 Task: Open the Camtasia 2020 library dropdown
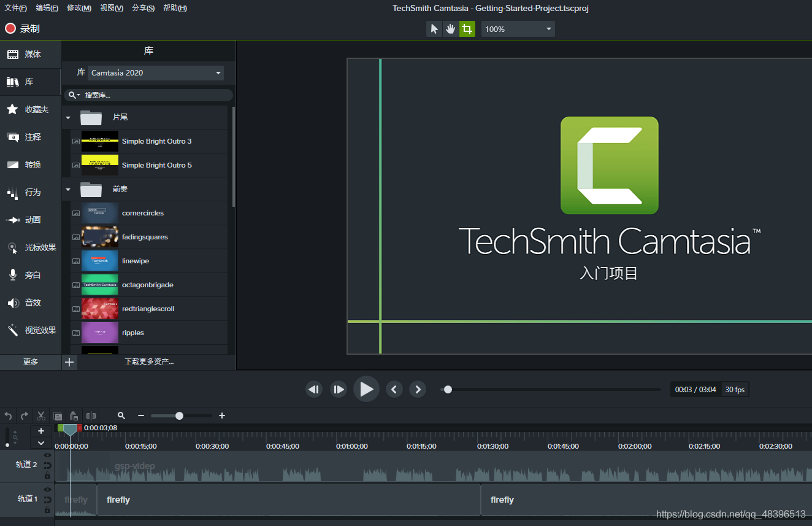pos(156,73)
